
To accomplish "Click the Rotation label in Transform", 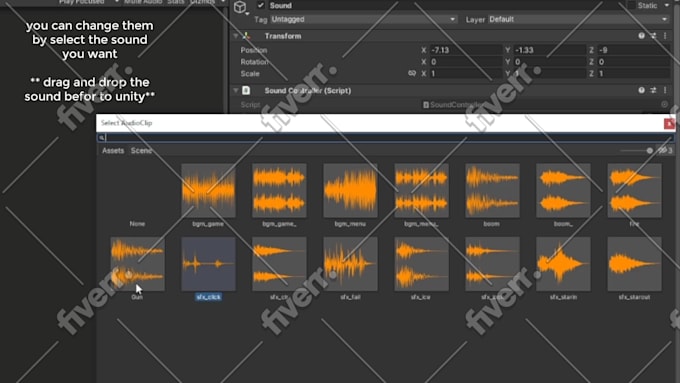I will 255,62.
